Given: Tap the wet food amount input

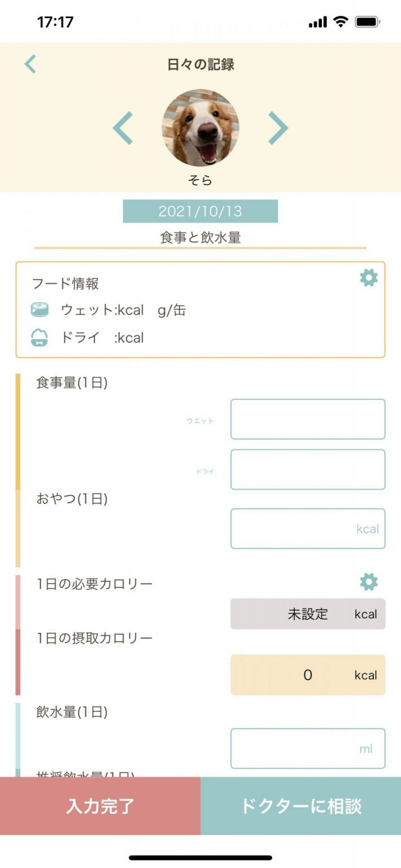Looking at the screenshot, I should [308, 419].
